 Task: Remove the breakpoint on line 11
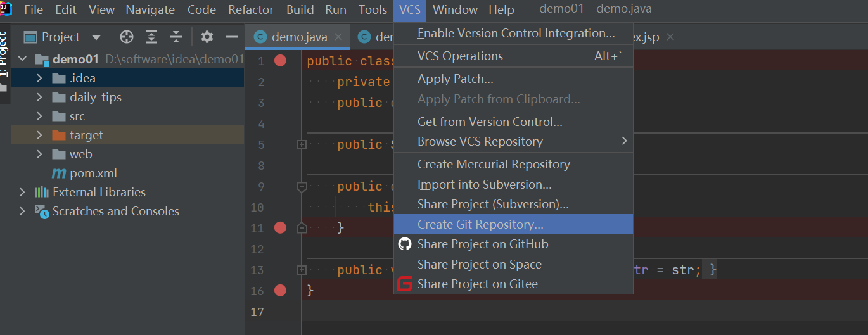[280, 227]
